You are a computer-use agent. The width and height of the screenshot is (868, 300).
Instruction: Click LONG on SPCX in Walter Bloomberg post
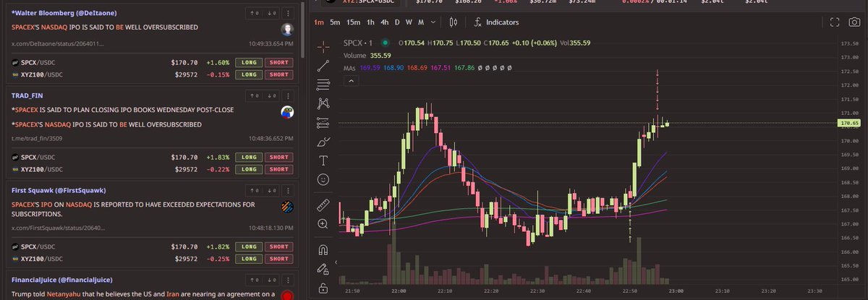[x=249, y=62]
